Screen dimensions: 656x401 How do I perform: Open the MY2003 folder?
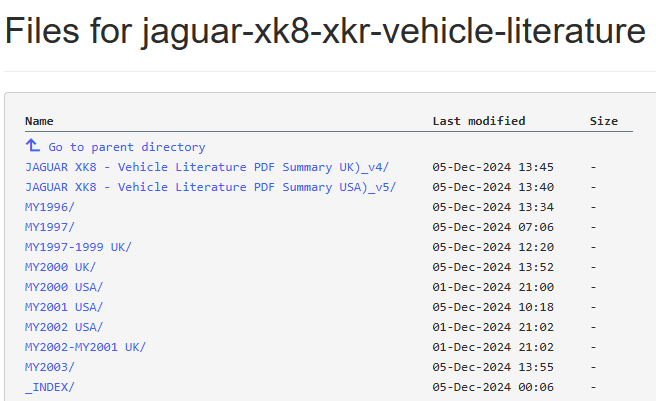tap(49, 367)
